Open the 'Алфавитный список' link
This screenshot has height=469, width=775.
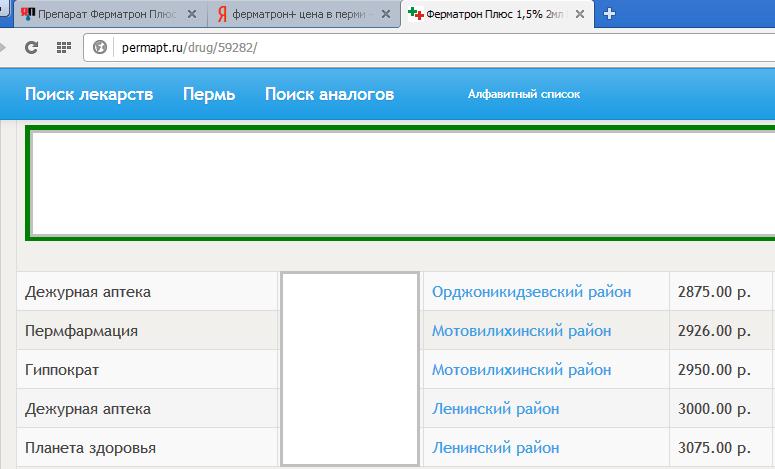524,94
